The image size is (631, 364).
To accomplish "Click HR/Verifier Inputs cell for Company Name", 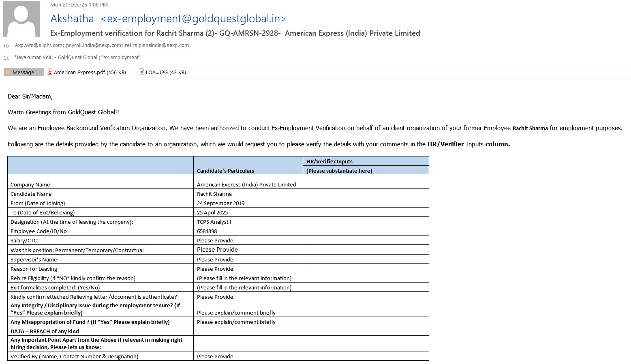I will click(x=366, y=182).
